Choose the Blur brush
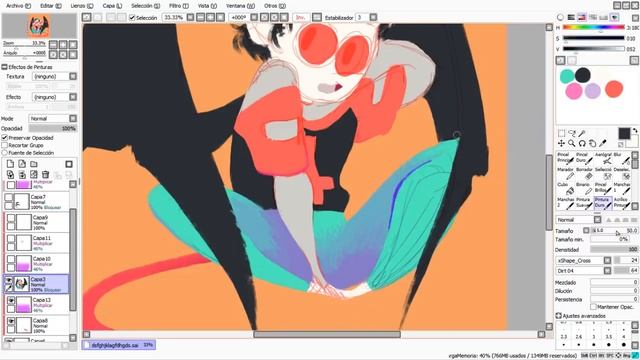 coord(621,158)
